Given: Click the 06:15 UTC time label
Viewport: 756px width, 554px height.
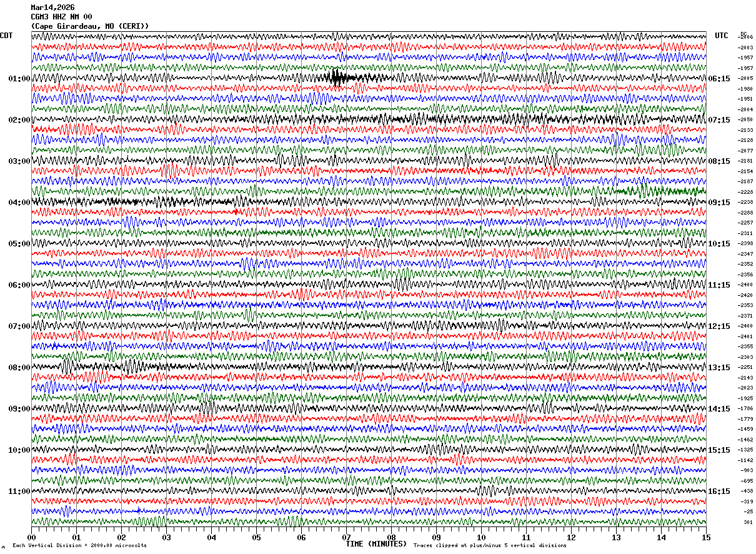Looking at the screenshot, I should (x=719, y=79).
